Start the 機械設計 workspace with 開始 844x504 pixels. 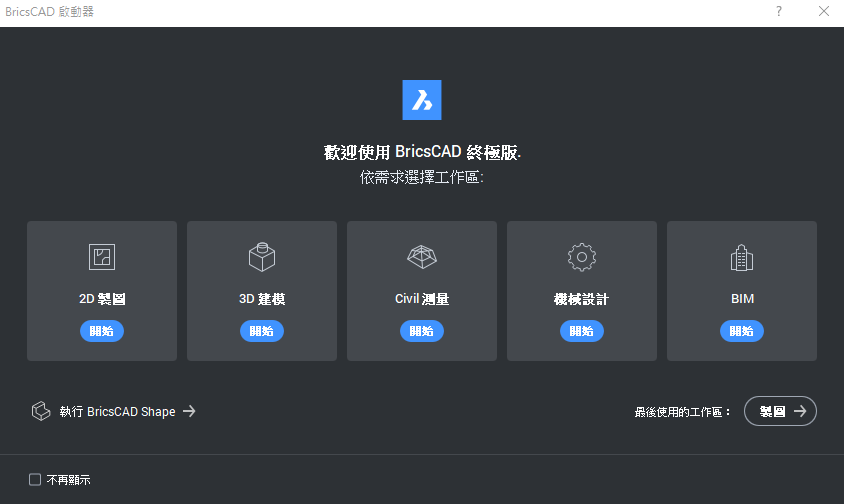pyautogui.click(x=582, y=331)
